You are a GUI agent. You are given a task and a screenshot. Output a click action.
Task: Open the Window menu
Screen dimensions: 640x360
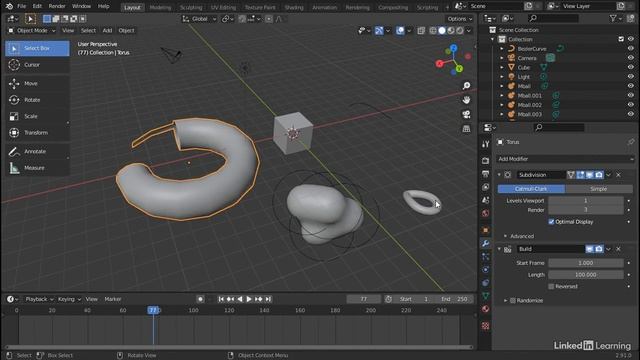[x=81, y=6]
